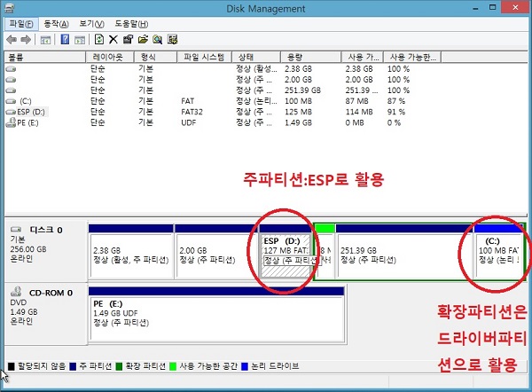The height and width of the screenshot is (392, 532).
Task: Sort by the 상태 column header
Action: click(256, 58)
